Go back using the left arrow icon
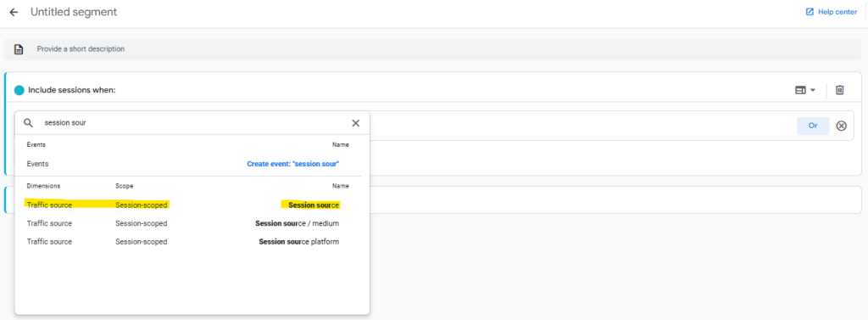 [14, 12]
